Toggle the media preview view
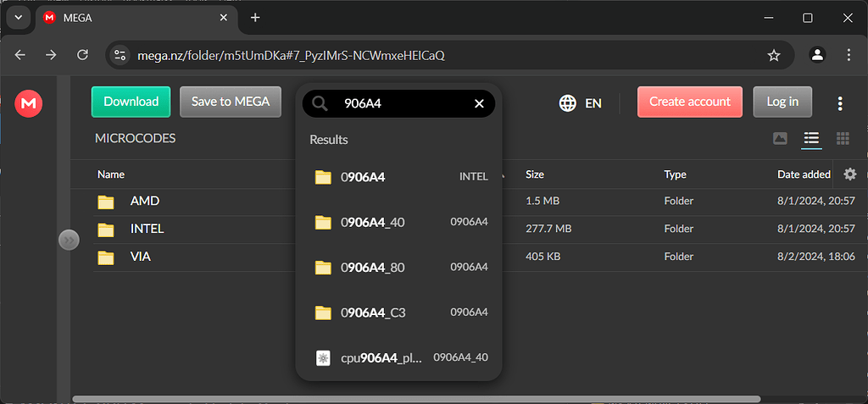Image resolution: width=868 pixels, height=404 pixels. pyautogui.click(x=780, y=138)
